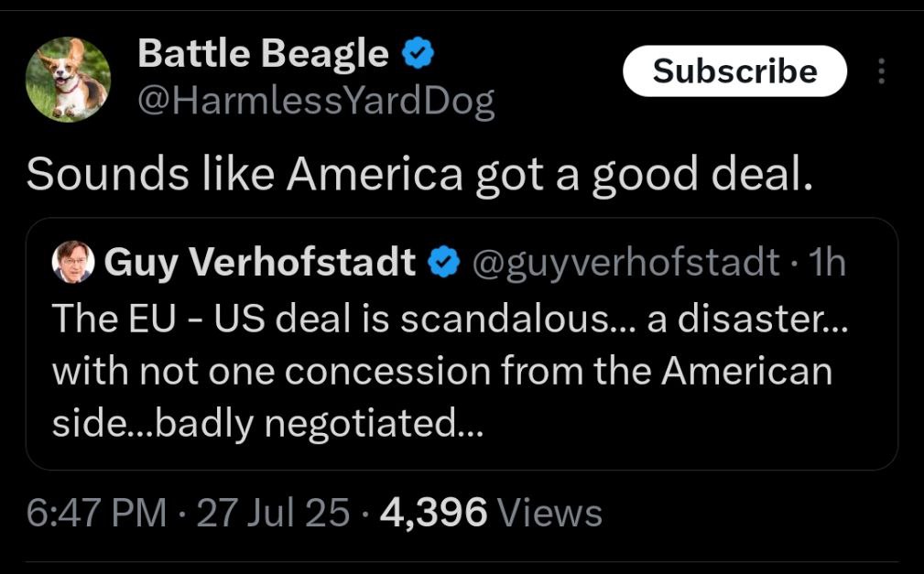
Task: Click the Battle Beagle display name
Action: coord(264,54)
